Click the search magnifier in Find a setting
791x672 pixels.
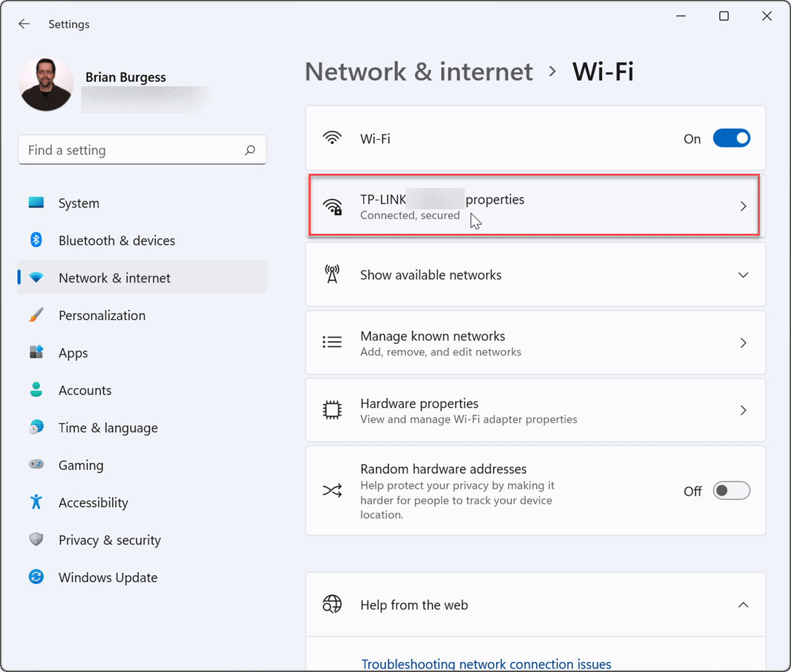click(x=250, y=150)
